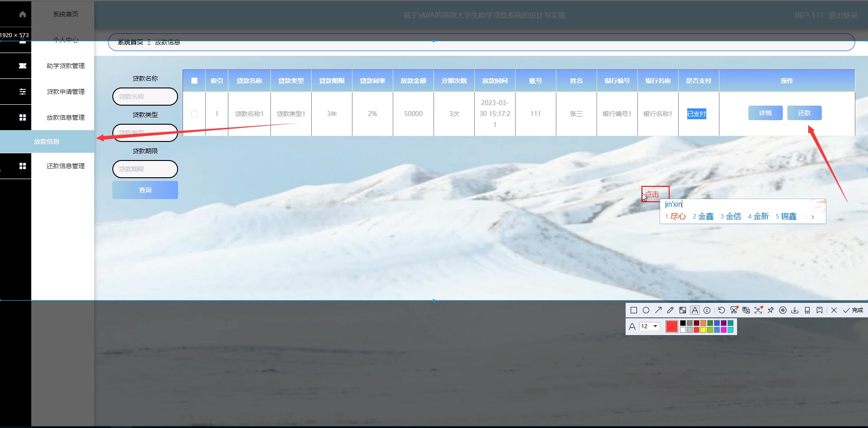868x428 pixels.
Task: Expand the 还款信息管理 sidebar menu
Action: [66, 166]
